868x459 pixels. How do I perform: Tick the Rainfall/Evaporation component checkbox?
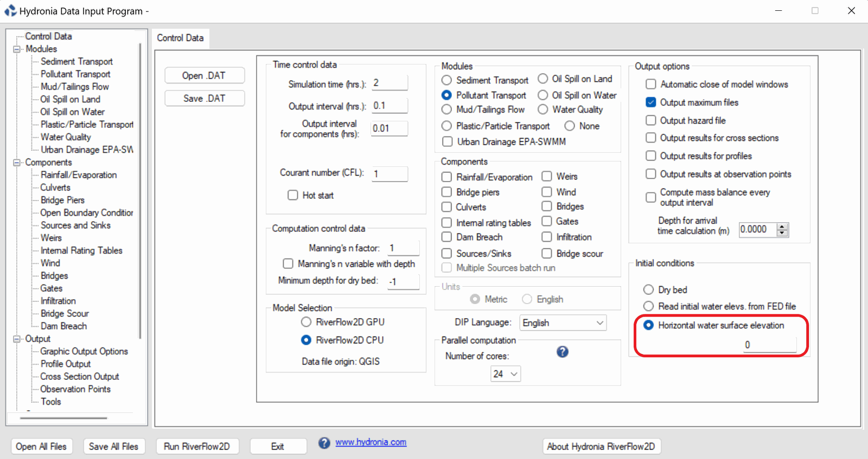[446, 177]
